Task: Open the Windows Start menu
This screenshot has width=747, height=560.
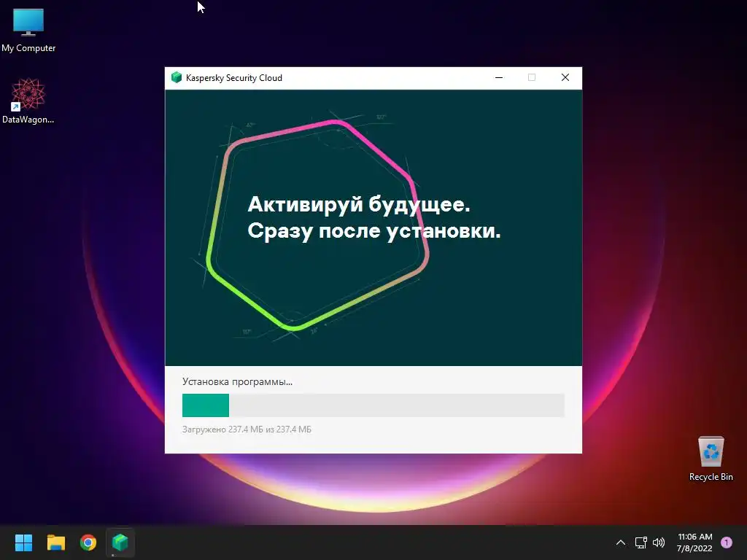Action: coord(23,542)
